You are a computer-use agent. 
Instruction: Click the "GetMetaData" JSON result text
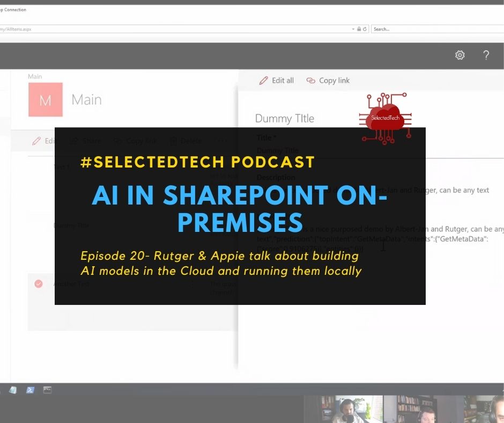(x=462, y=239)
